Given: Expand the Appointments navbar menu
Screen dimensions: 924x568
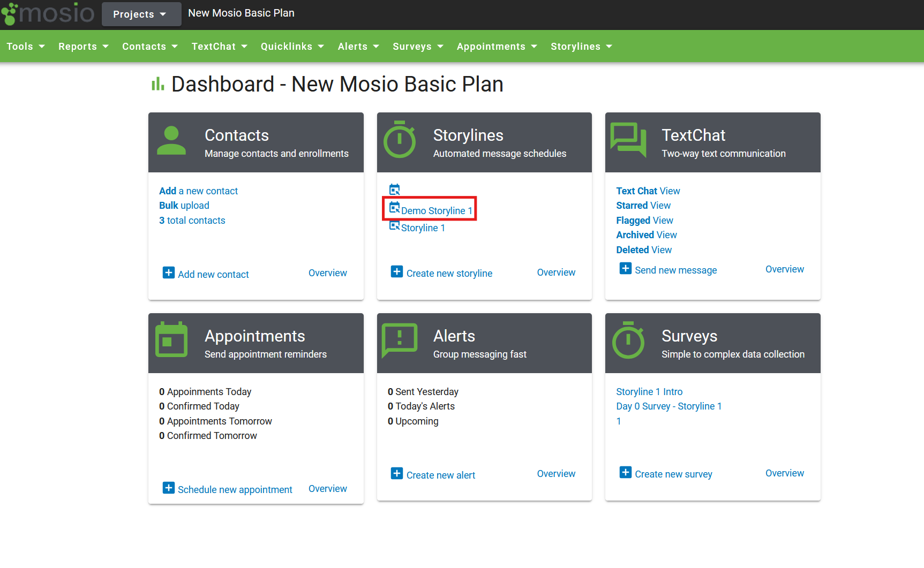Looking at the screenshot, I should (497, 47).
